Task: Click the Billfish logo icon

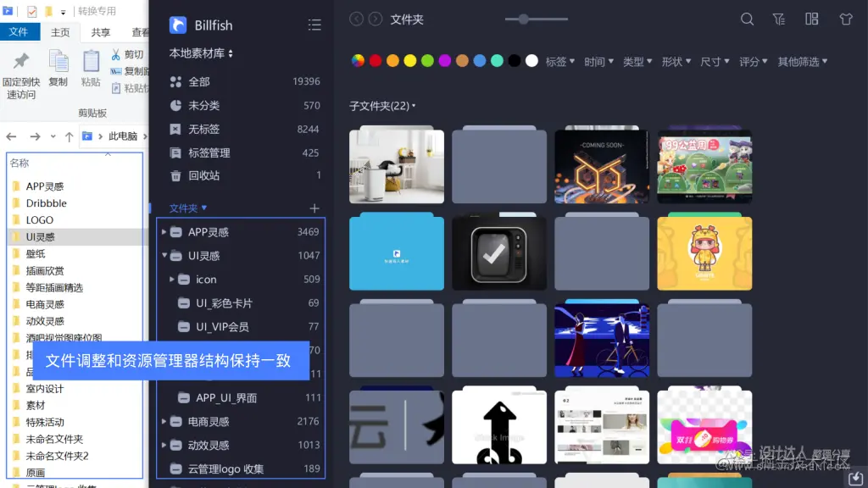Action: 178,25
